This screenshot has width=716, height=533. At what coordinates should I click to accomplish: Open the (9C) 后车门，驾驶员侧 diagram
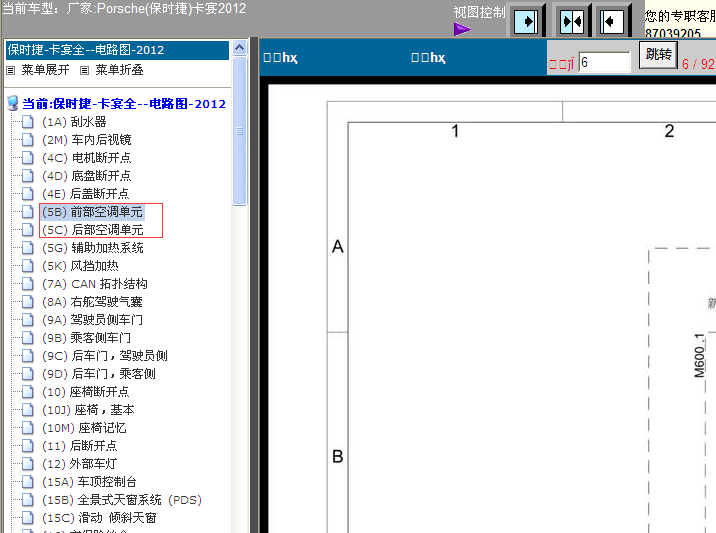(105, 356)
